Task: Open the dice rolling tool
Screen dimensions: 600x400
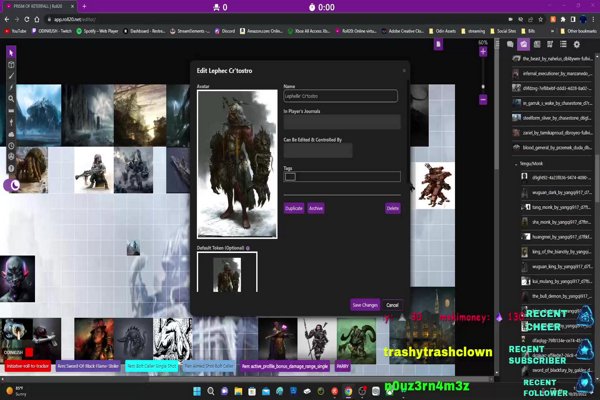Action: coord(11,157)
